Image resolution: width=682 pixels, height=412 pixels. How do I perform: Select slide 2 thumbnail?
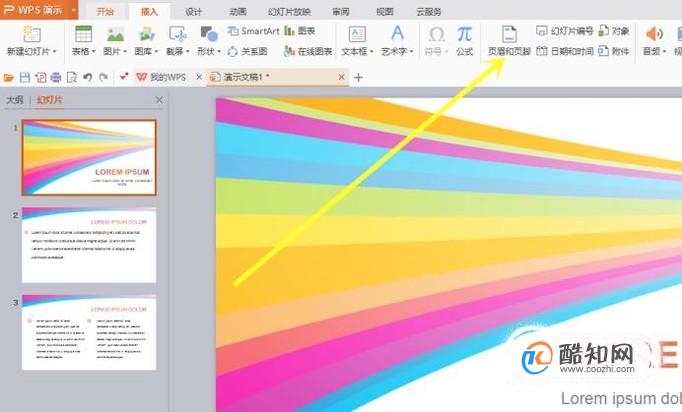tap(89, 245)
